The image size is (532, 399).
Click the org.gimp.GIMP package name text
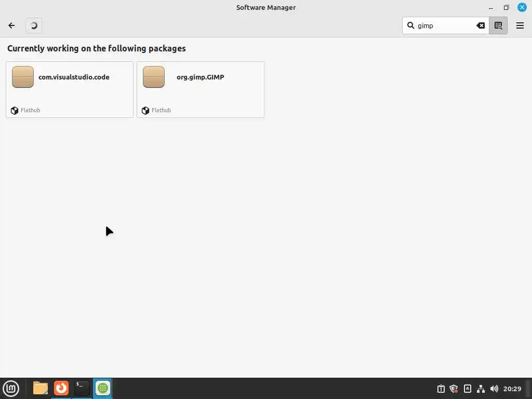pyautogui.click(x=201, y=77)
